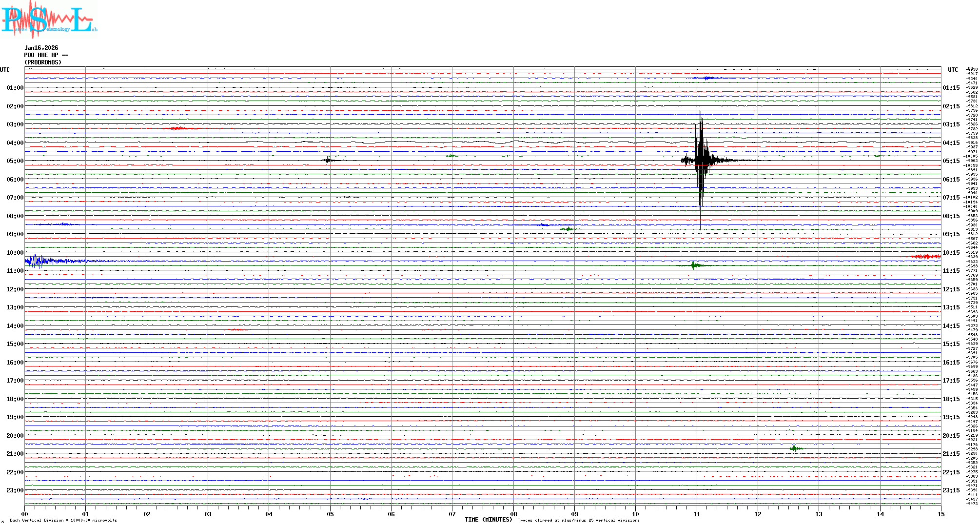
Task: Click the Jan16,2026 date text
Action: coord(41,48)
